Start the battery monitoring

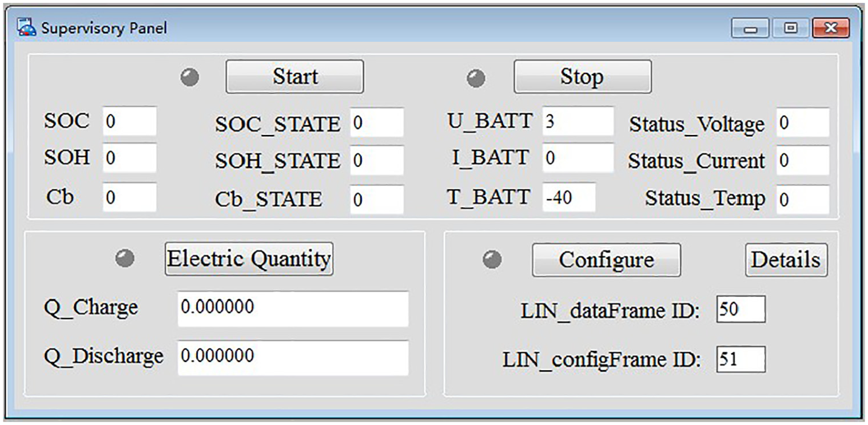click(294, 77)
